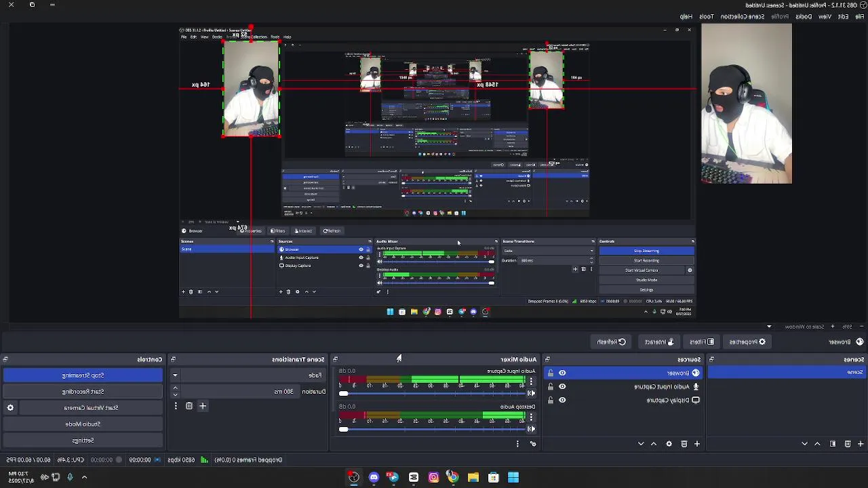Lock the Browser source
Viewport: 868px width, 488px height.
551,373
